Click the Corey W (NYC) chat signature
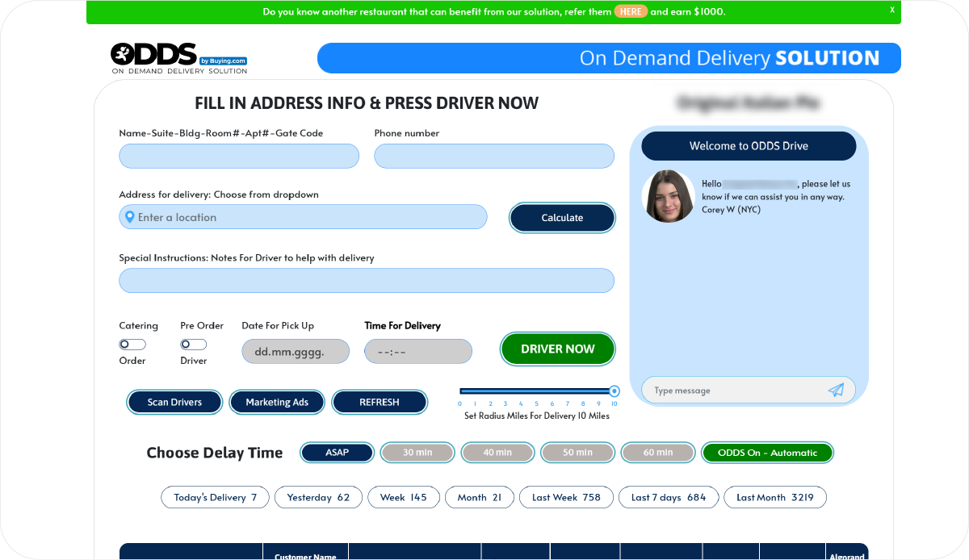Viewport: 969px width, 560px height. [732, 210]
